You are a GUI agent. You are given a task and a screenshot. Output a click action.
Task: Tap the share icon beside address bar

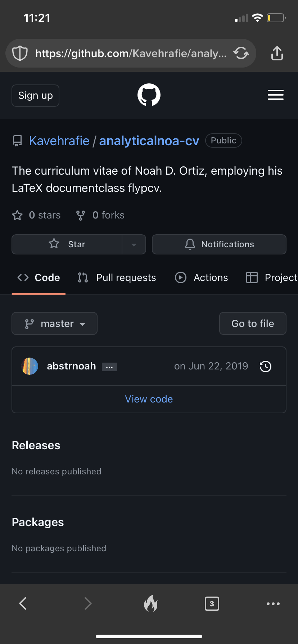coord(277,53)
